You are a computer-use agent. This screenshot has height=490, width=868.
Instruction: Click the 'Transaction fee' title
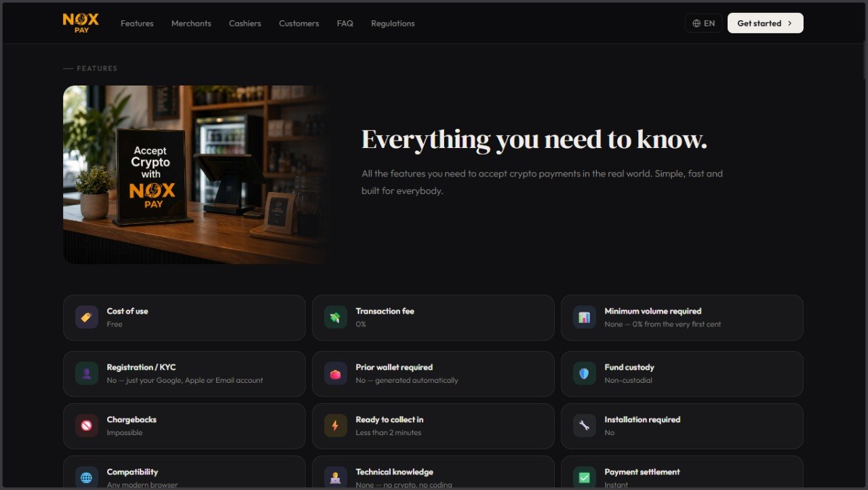(385, 311)
